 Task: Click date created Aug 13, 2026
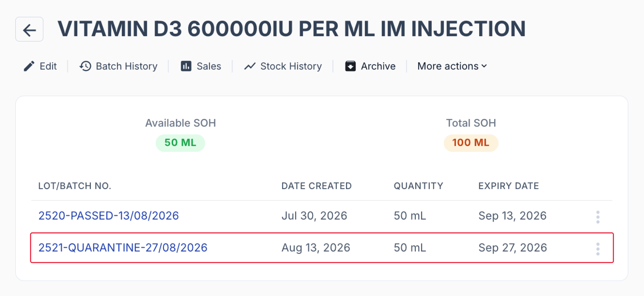coord(316,248)
